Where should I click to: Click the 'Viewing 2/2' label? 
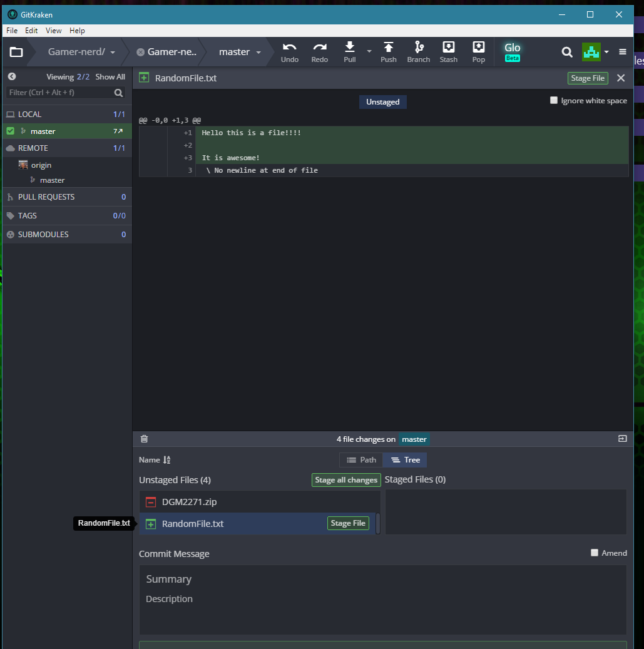click(x=68, y=76)
